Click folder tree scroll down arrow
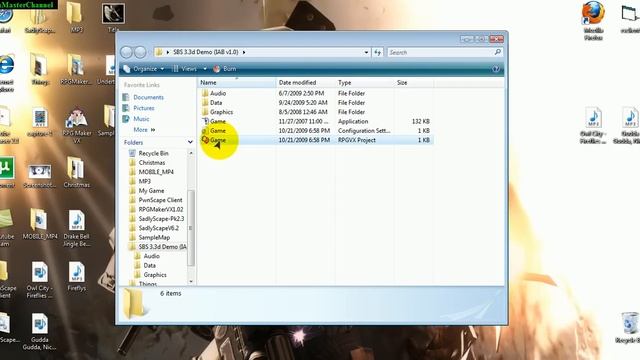 click(x=191, y=281)
